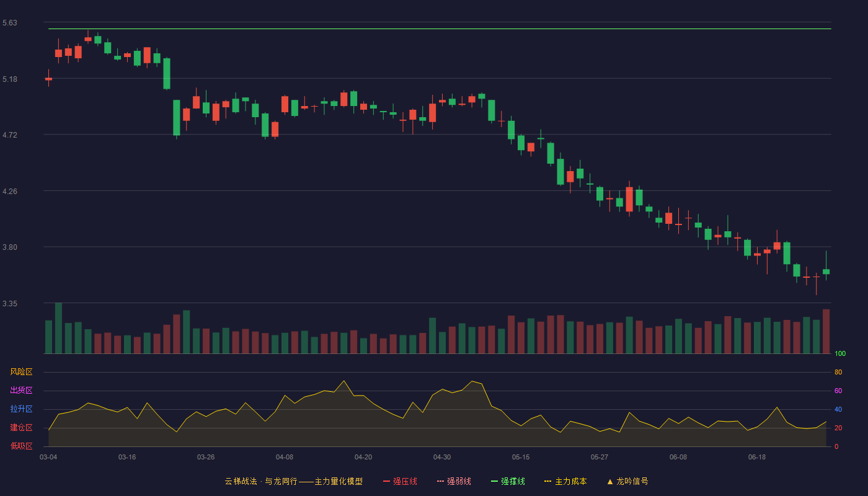Select the first candlestick at 03-04
This screenshot has width=868, height=496.
[x=48, y=79]
